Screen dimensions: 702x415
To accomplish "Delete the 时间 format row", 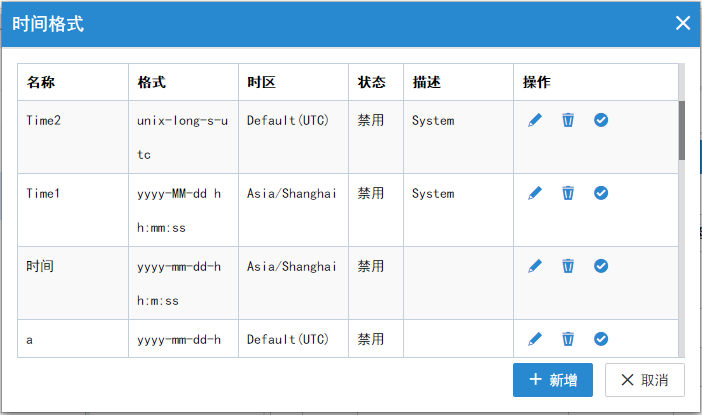I will (x=568, y=266).
